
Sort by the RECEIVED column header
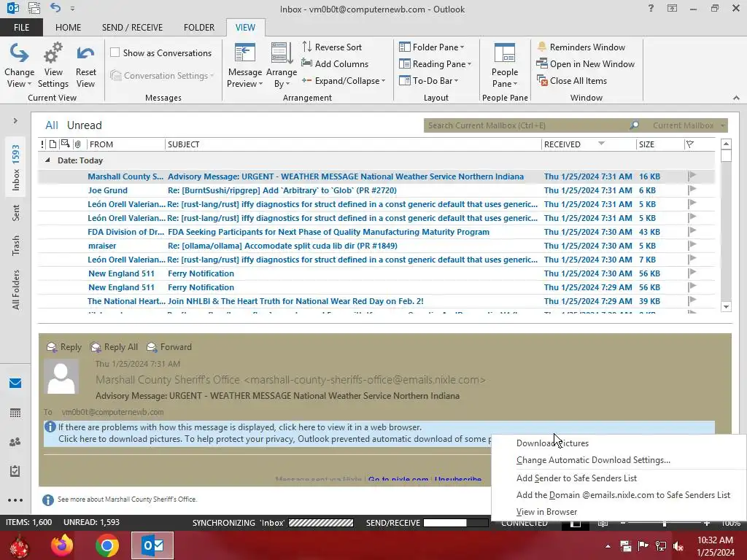[x=589, y=144]
